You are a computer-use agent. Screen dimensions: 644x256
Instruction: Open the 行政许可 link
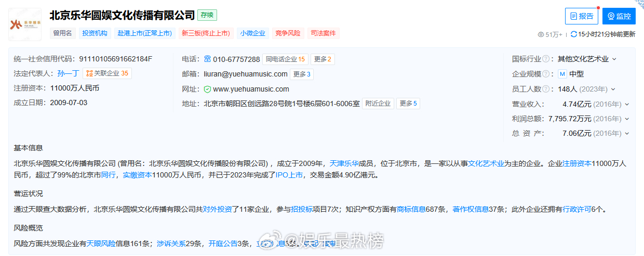click(x=576, y=210)
